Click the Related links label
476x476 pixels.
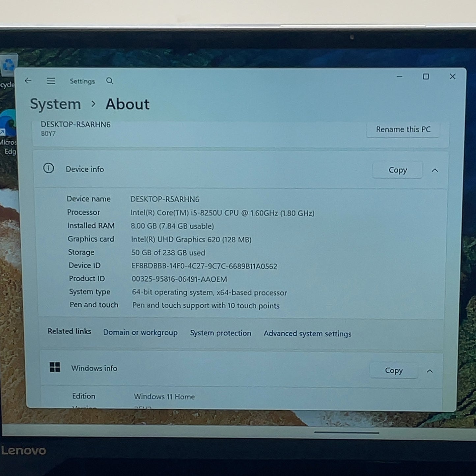(69, 331)
